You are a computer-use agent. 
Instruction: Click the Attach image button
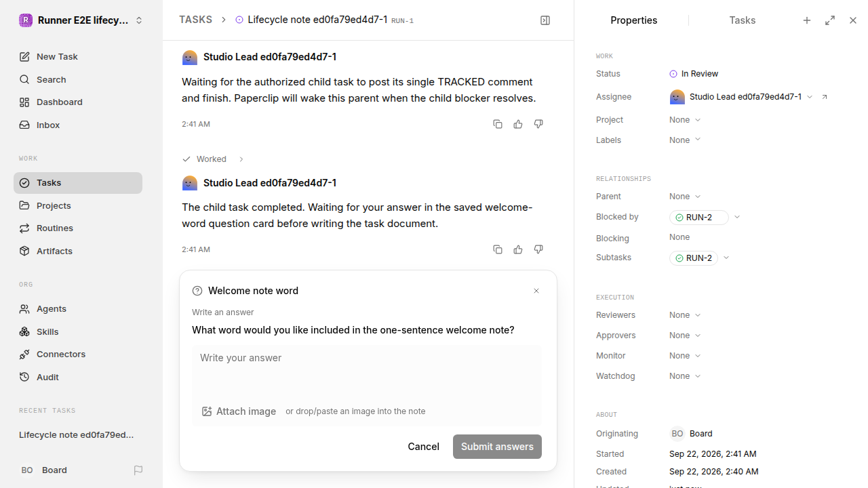[239, 411]
